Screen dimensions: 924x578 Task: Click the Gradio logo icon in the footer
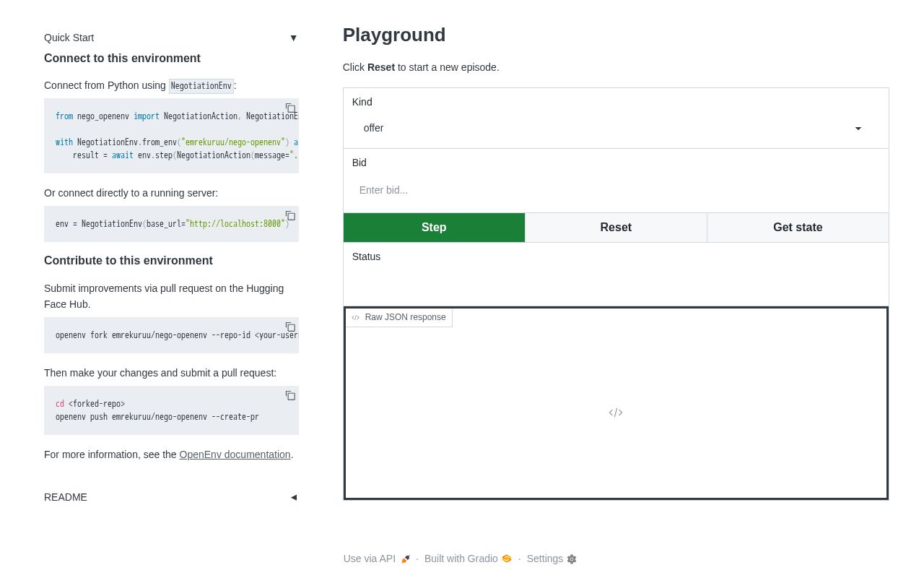(507, 558)
